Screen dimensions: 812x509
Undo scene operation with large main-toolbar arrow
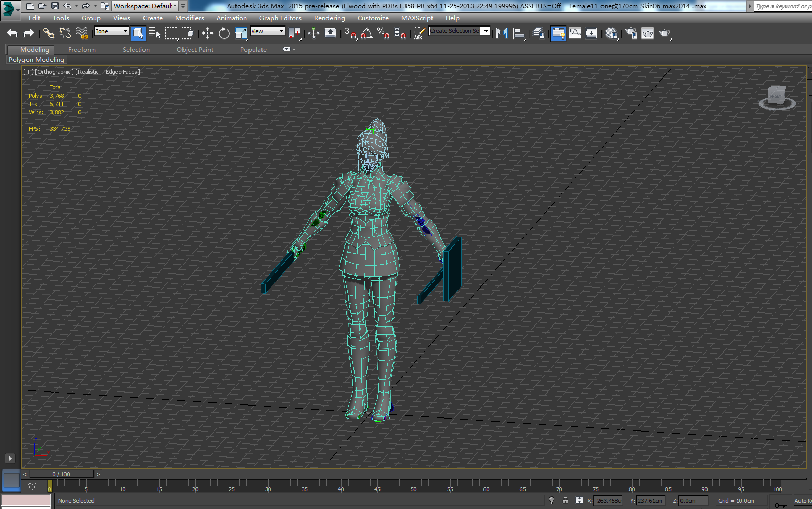(x=12, y=33)
